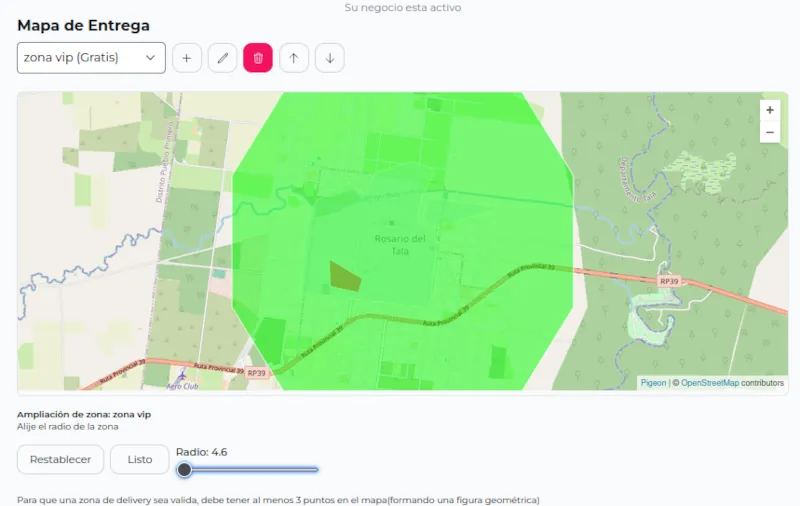
Task: Open the Pigeon attribution link
Action: [654, 383]
